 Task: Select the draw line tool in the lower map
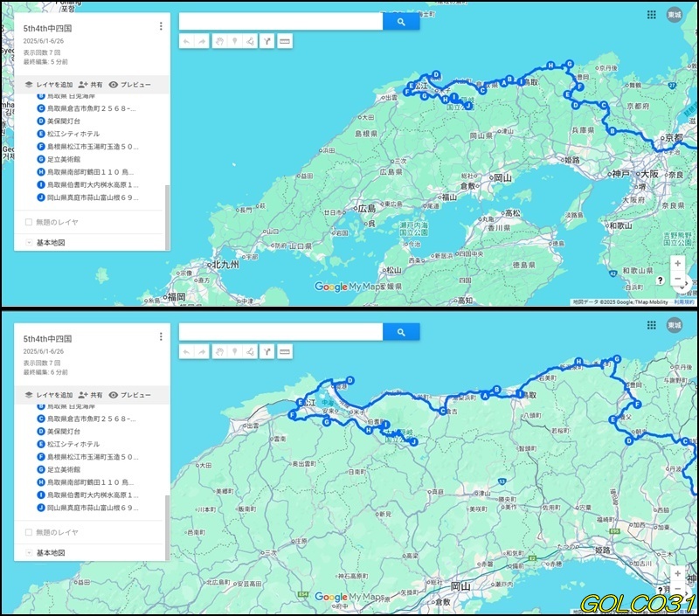(x=249, y=351)
